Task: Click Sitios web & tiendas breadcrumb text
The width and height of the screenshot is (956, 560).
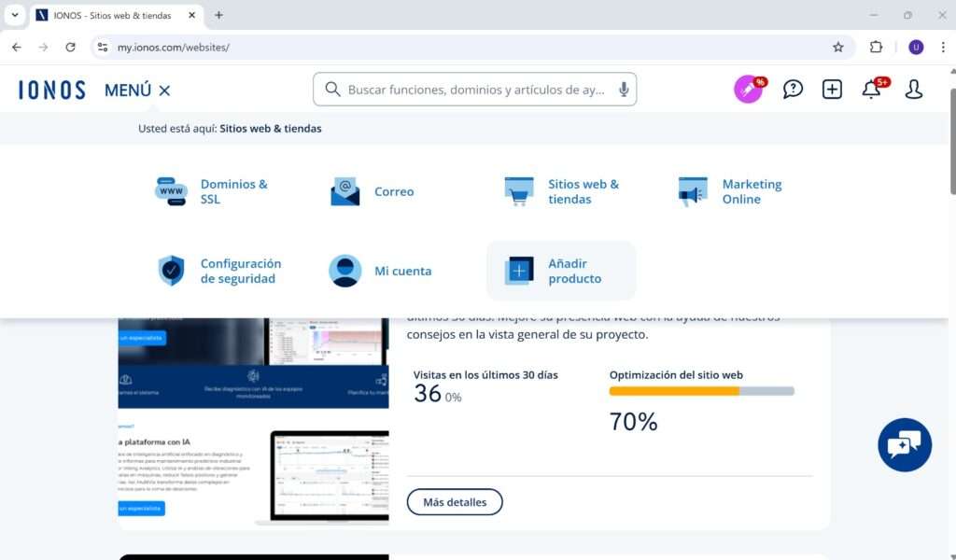Action: (270, 129)
